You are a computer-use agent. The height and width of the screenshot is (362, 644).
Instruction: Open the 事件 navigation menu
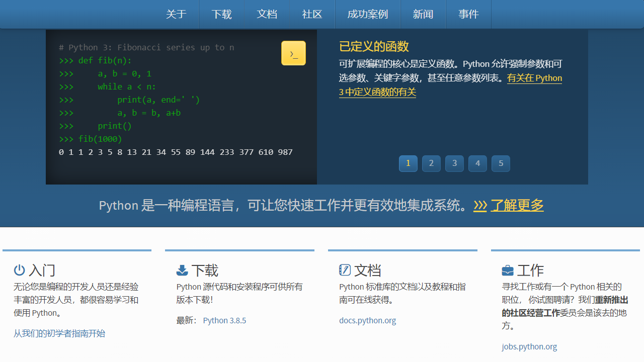tap(468, 14)
